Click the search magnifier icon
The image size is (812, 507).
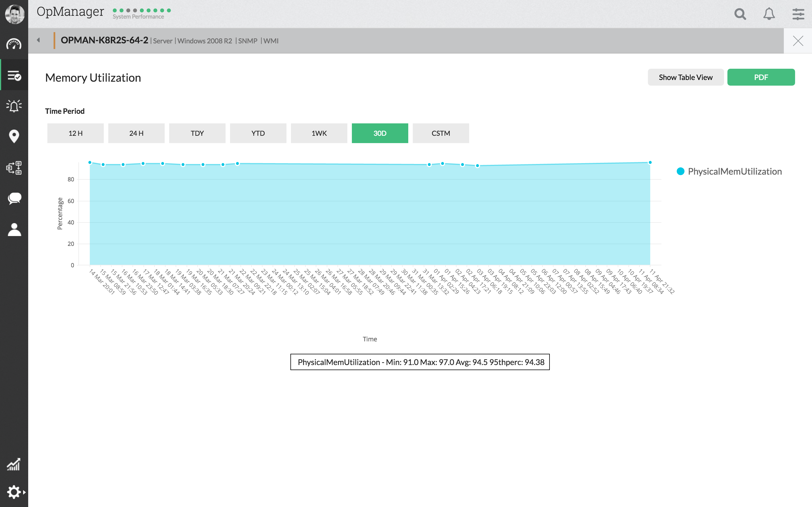coord(740,14)
